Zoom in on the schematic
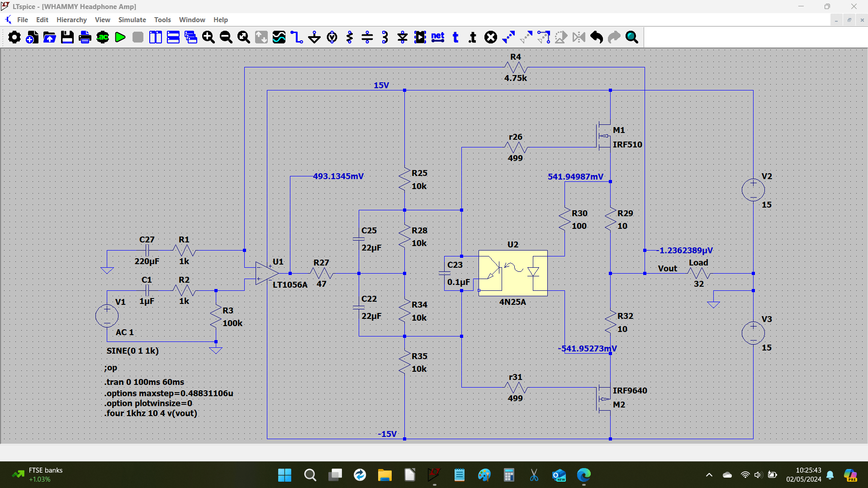The height and width of the screenshot is (488, 868). point(209,37)
